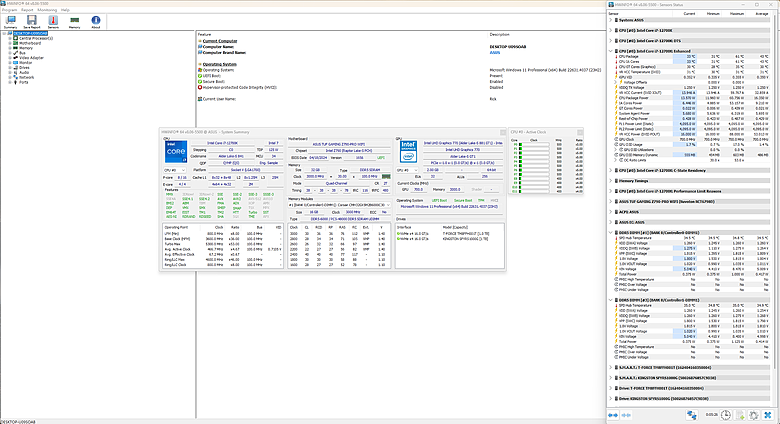Click the ASUS brand name link
This screenshot has height=424, width=780.
coord(494,52)
